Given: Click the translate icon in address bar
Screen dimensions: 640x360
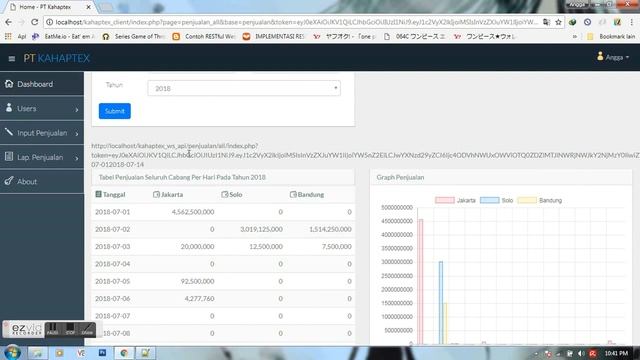Looking at the screenshot, I should point(547,22).
